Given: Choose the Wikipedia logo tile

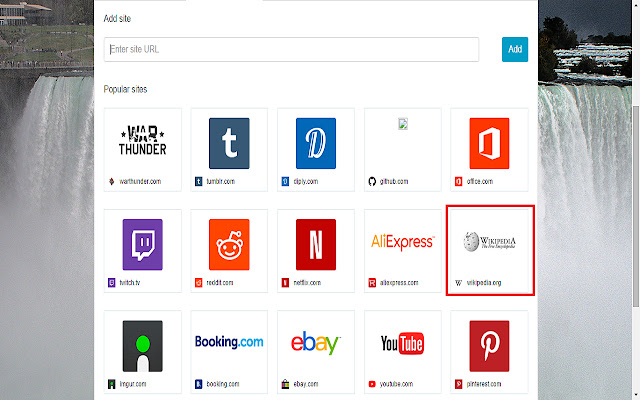Looking at the screenshot, I should coord(489,241).
